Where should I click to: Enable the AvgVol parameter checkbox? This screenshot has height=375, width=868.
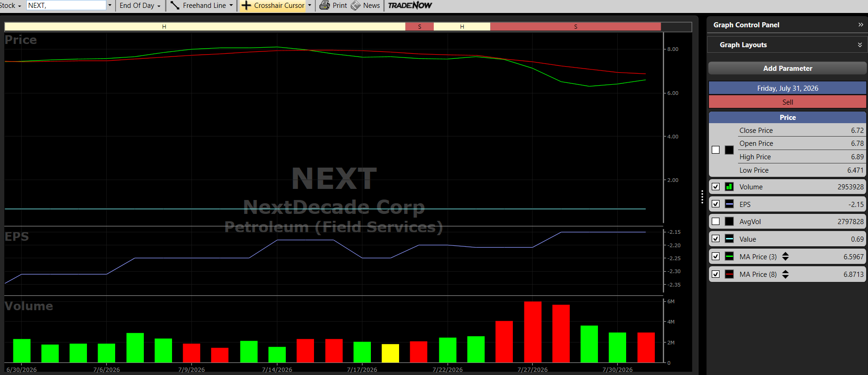(x=716, y=221)
